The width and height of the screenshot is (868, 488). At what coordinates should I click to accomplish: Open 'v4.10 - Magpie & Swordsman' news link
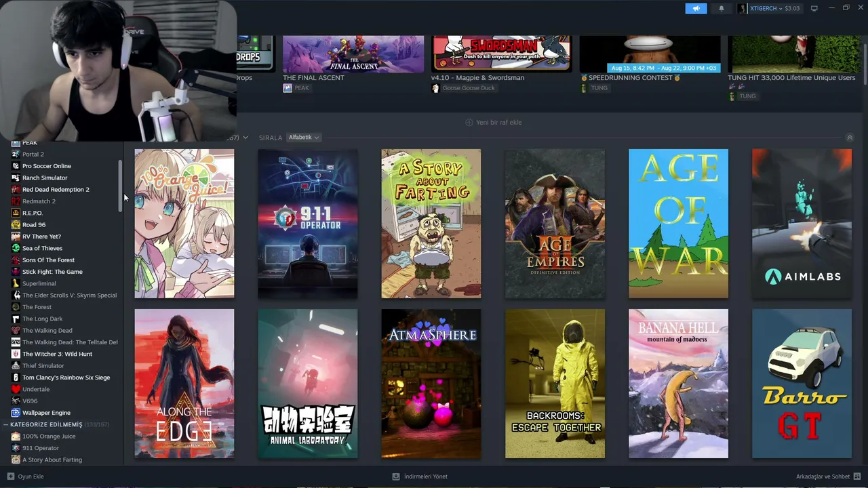(x=477, y=78)
